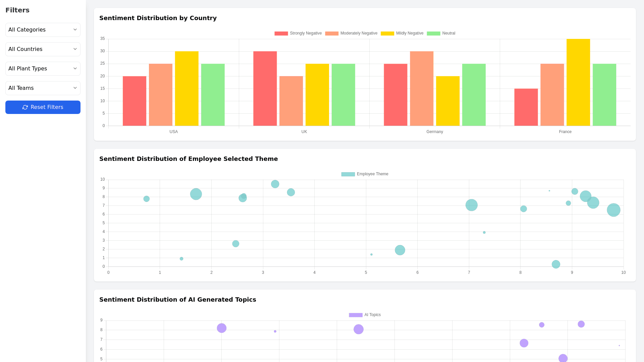This screenshot has width=644, height=362.
Task: Open the All Categories dropdown
Action: (x=43, y=30)
